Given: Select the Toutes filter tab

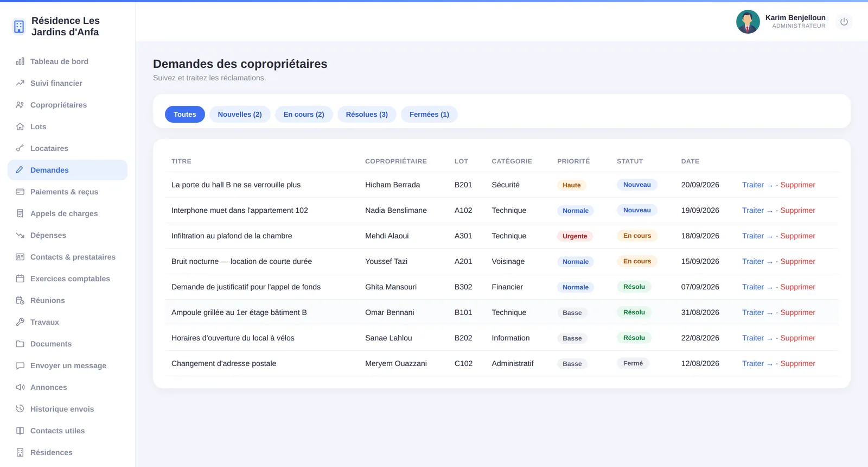Looking at the screenshot, I should point(185,114).
